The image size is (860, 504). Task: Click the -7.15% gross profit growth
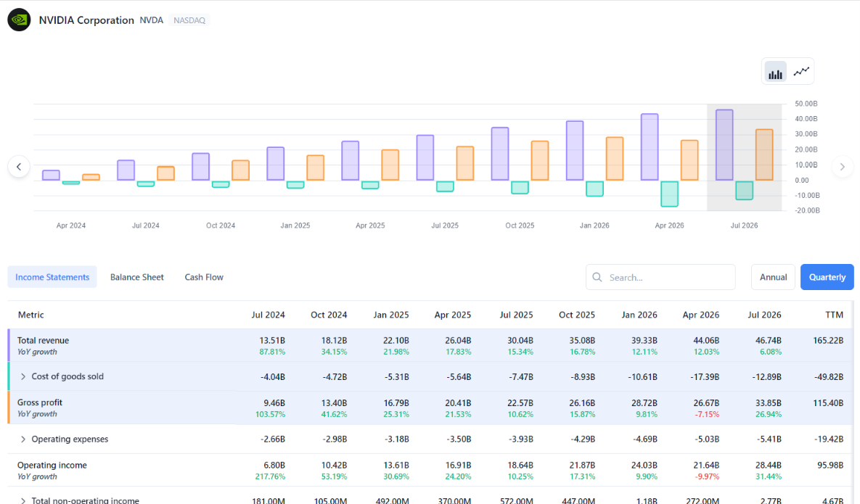pos(707,414)
